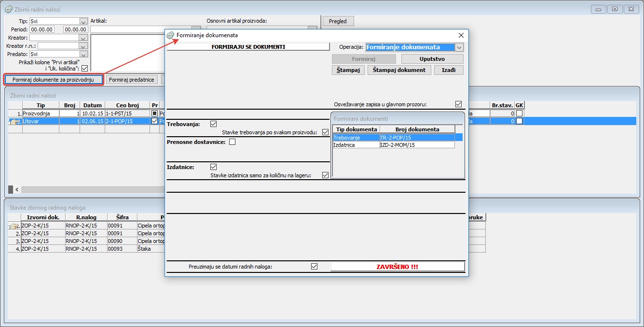The height and width of the screenshot is (327, 644).
Task: Click the Pregled button
Action: point(338,21)
